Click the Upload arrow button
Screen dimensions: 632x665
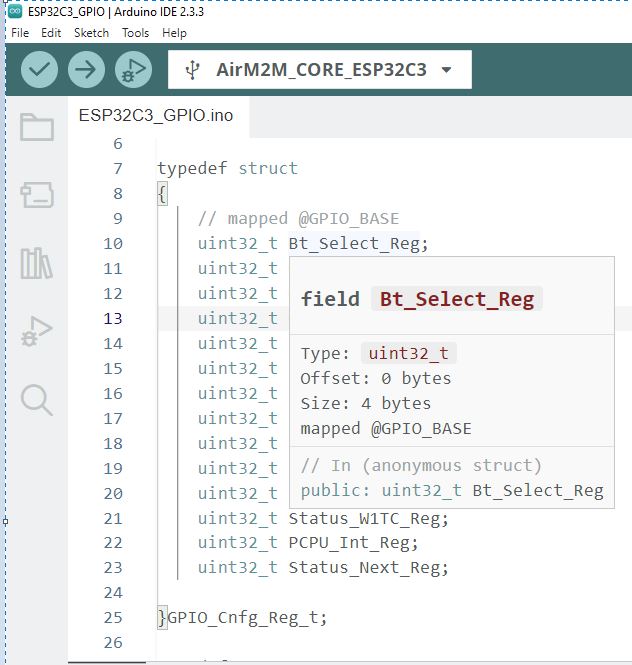click(x=87, y=70)
